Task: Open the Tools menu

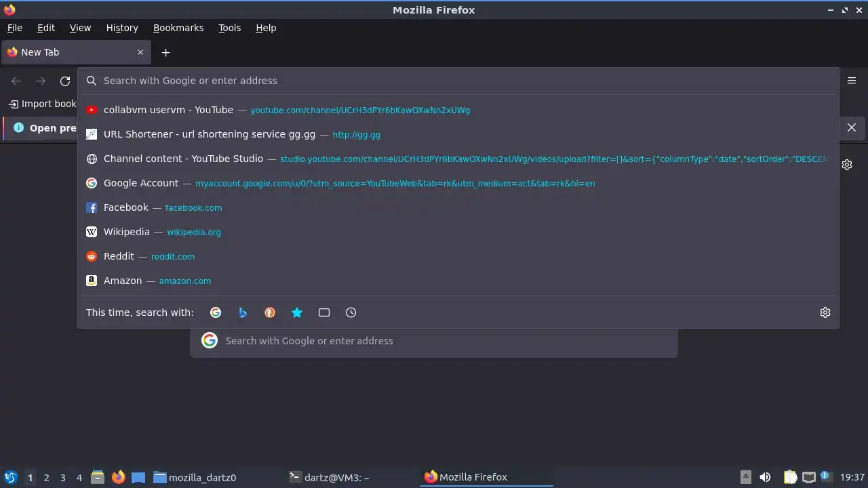Action: pos(229,28)
